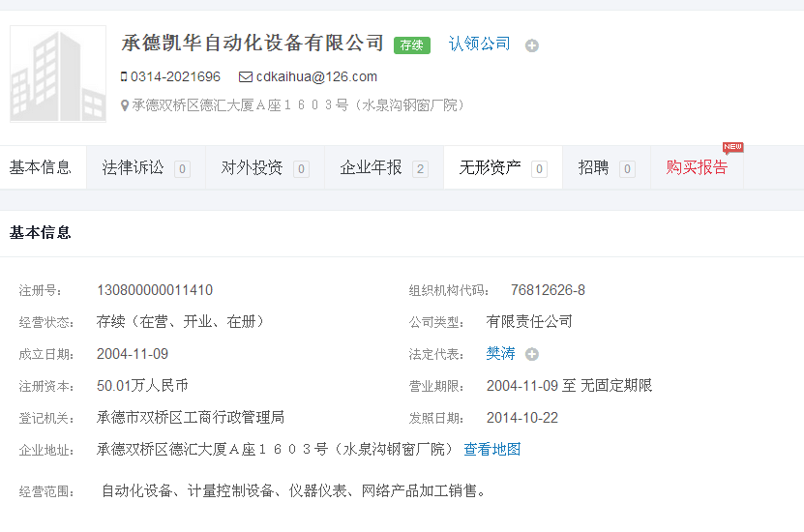Screen dimensions: 804x532
Task: Open the 查看地图 map link
Action: point(492,449)
